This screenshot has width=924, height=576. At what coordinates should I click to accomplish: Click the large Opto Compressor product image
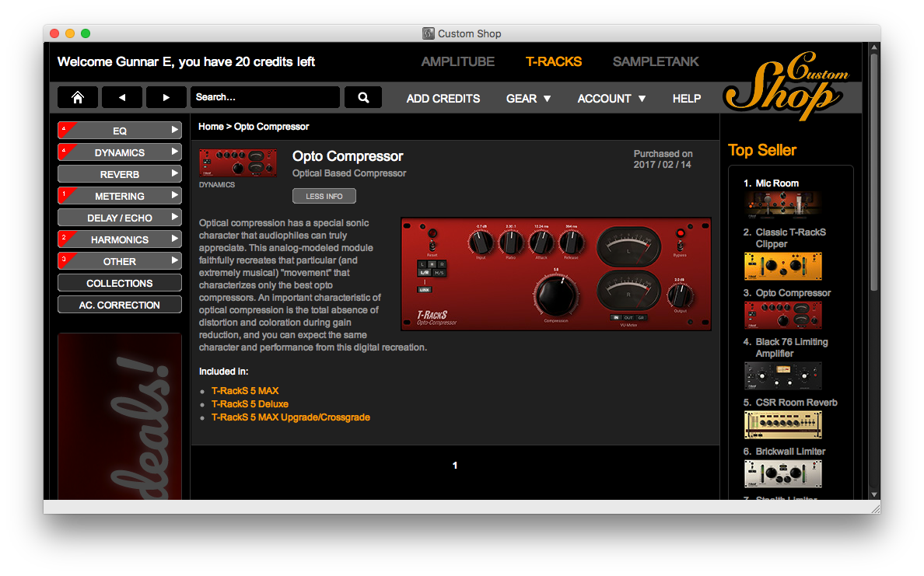tap(555, 274)
